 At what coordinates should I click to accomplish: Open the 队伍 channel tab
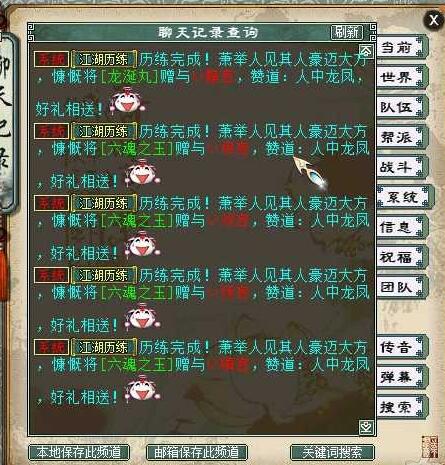click(x=400, y=107)
